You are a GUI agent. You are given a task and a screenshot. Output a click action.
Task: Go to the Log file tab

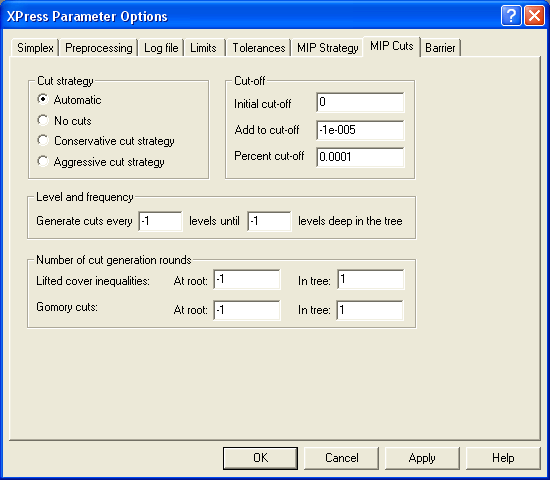pos(161,48)
